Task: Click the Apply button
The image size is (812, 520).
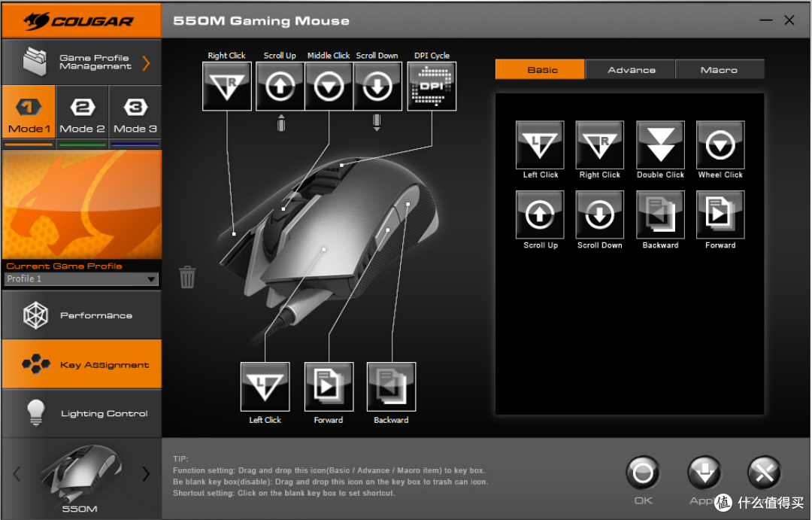Action: [704, 473]
